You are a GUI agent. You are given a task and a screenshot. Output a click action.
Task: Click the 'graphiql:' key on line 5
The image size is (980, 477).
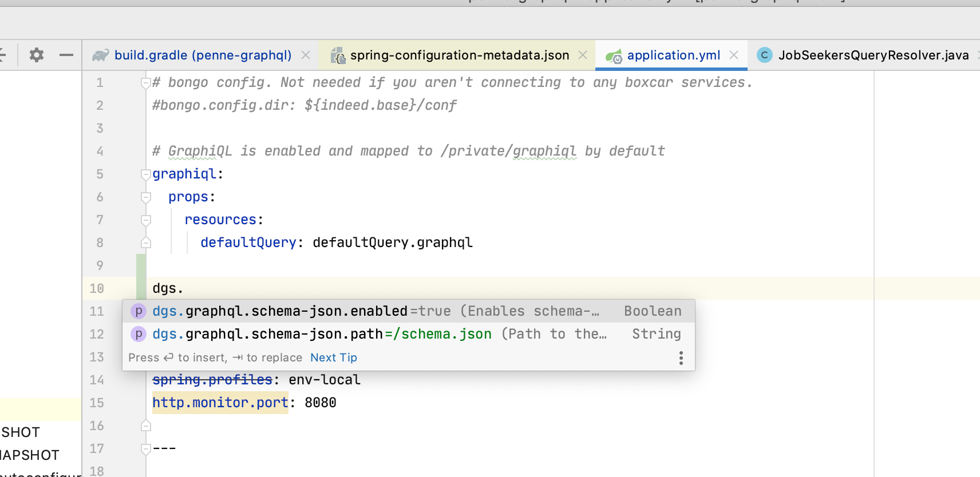[x=188, y=174]
